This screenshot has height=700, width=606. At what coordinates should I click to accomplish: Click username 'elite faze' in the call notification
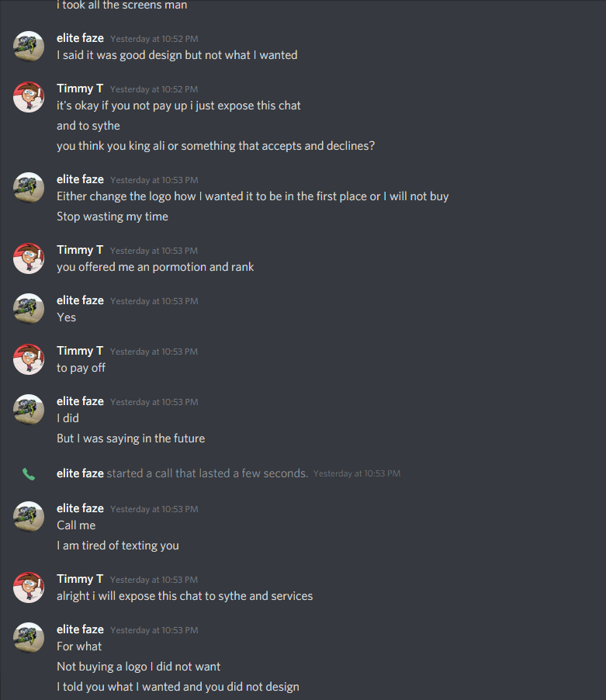tap(81, 473)
